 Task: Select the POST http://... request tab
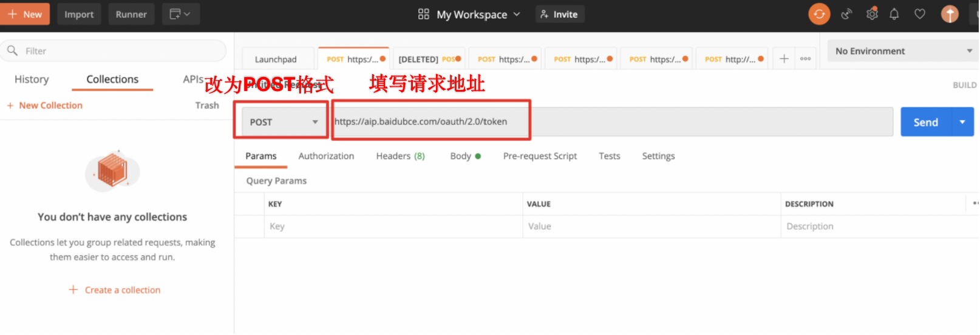coord(732,59)
